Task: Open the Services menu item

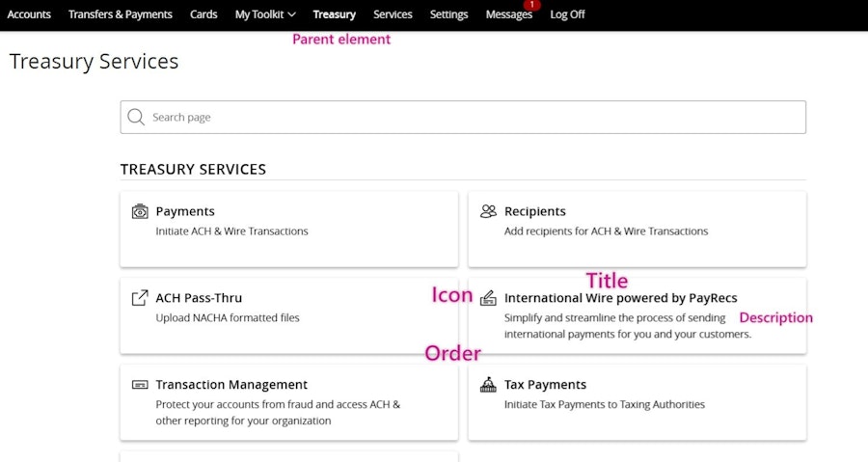Action: coord(393,14)
